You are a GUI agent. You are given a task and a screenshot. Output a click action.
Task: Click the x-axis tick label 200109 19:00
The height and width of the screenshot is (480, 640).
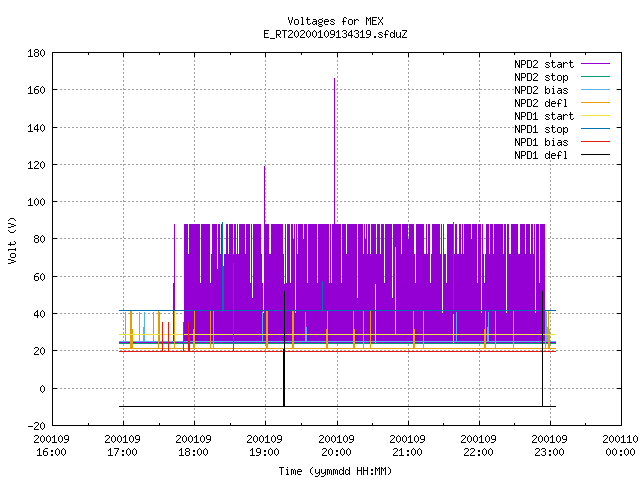click(x=264, y=446)
